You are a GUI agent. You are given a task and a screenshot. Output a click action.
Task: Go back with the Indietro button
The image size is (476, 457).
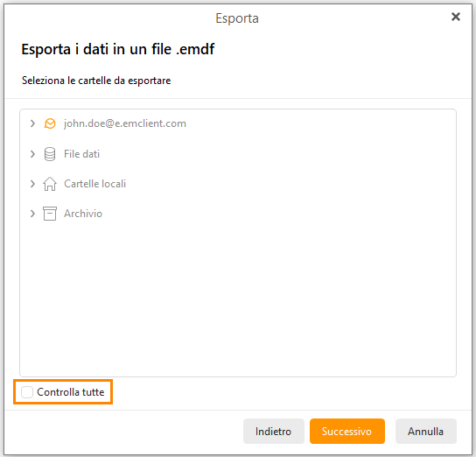point(274,432)
